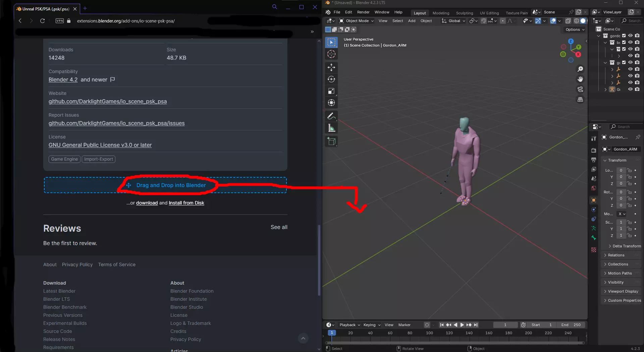Screen dimensions: 644x352
Task: Expand the Motion Paths section
Action: coord(620,273)
